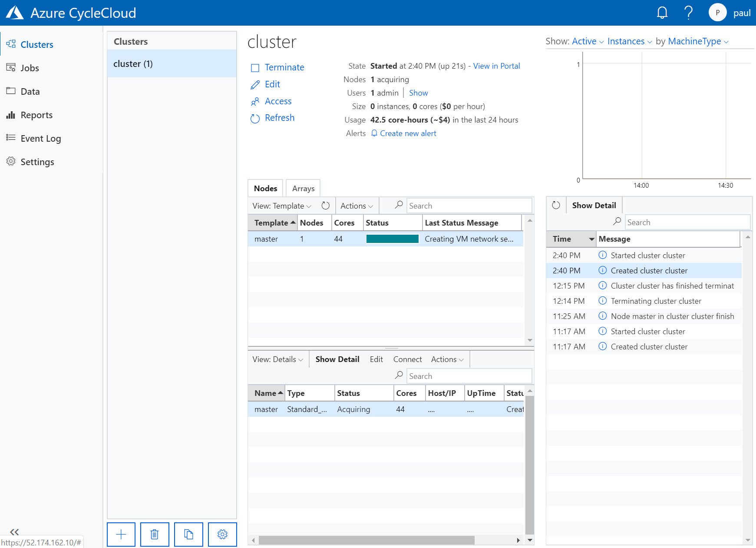This screenshot has height=548, width=756.
Task: Open the notifications bell
Action: (662, 13)
